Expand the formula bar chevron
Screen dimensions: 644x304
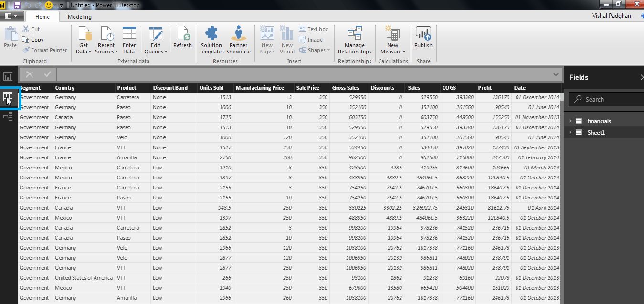click(556, 74)
